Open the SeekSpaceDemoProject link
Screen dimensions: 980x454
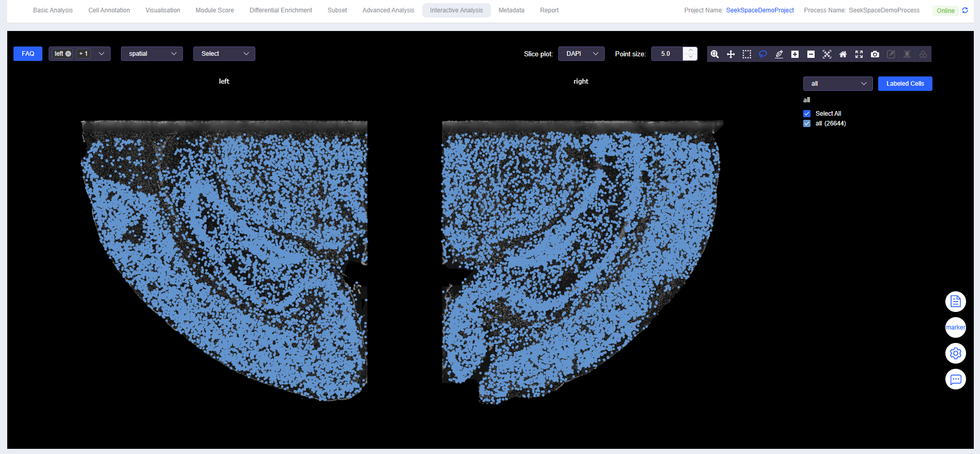(760, 10)
